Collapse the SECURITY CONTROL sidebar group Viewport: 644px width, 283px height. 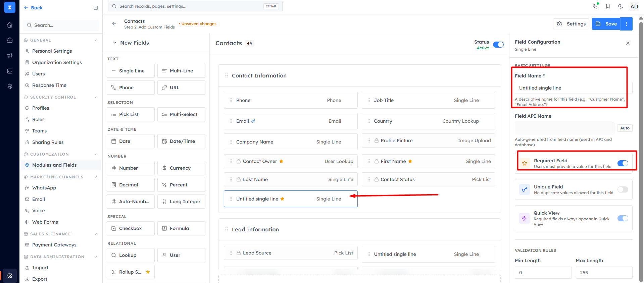[x=96, y=97]
